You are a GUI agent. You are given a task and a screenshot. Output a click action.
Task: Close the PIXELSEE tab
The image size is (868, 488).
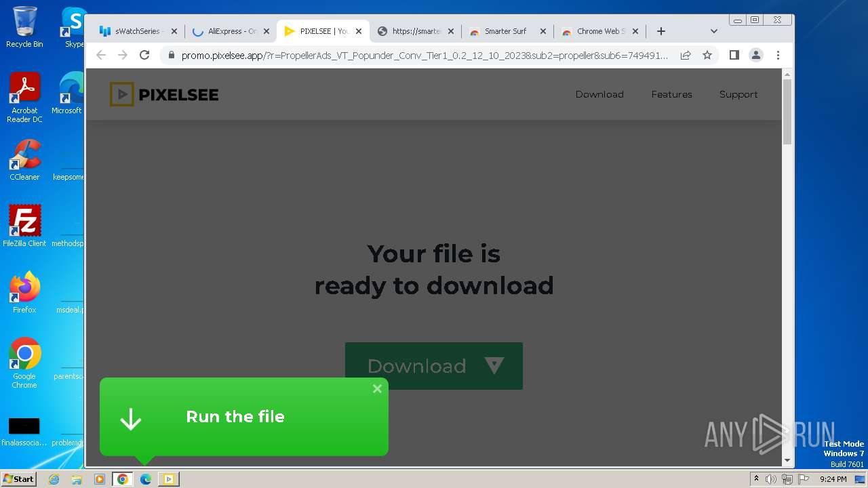(359, 31)
